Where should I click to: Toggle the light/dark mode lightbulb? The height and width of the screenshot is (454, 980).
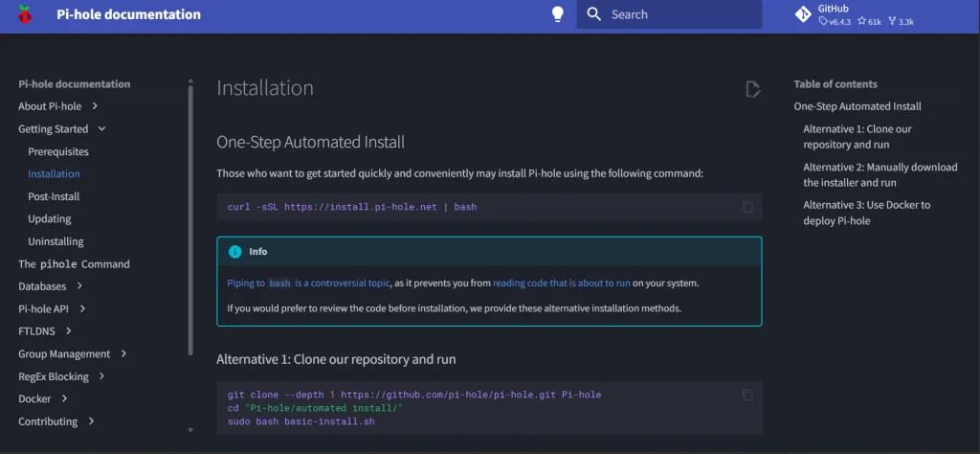coord(558,14)
